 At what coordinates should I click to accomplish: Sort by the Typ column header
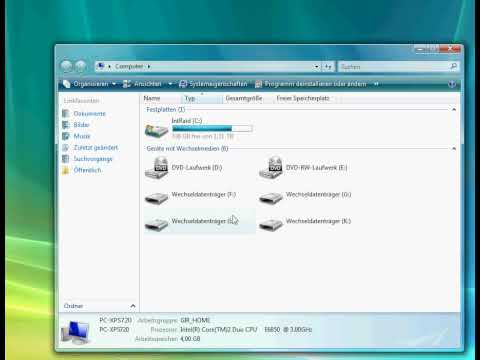click(202, 98)
